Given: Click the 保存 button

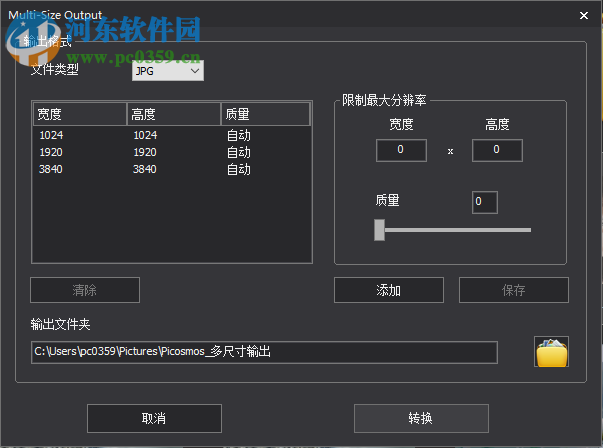Looking at the screenshot, I should coord(514,290).
